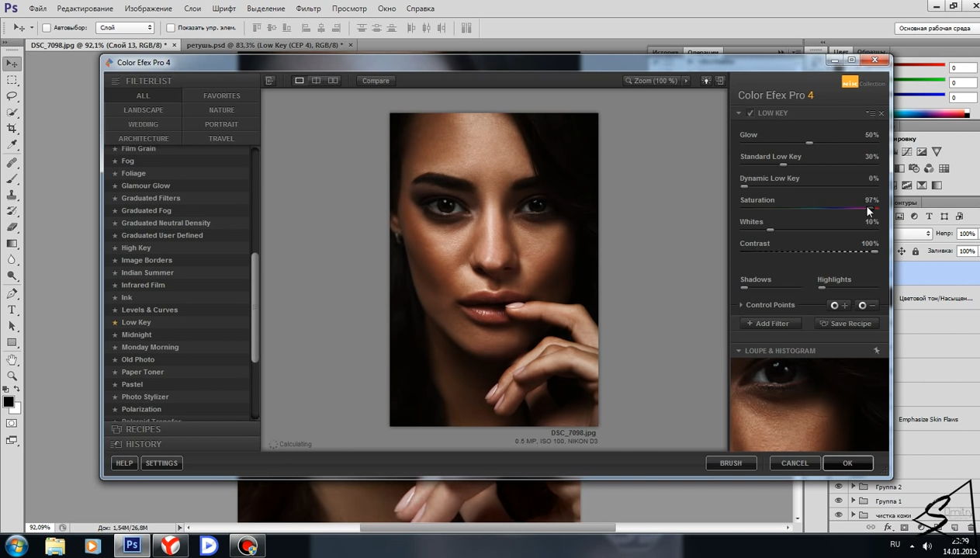Toggle visibility of Группа 2 layer
Screen dimensions: 980x558
coord(838,487)
